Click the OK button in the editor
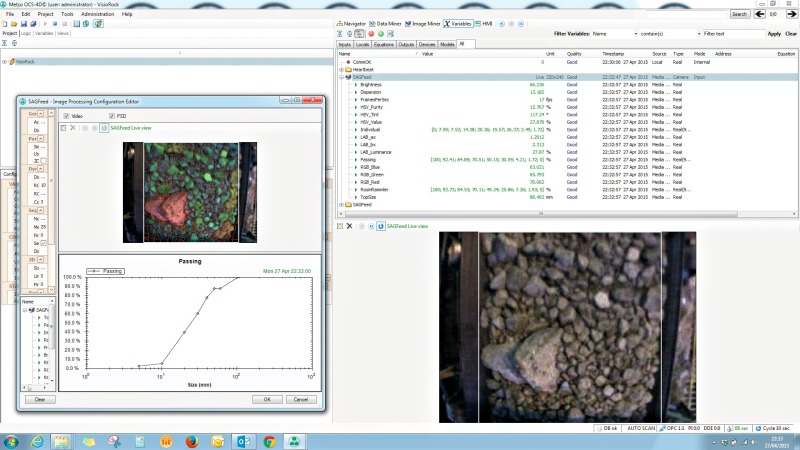The width and height of the screenshot is (800, 450). tap(267, 399)
